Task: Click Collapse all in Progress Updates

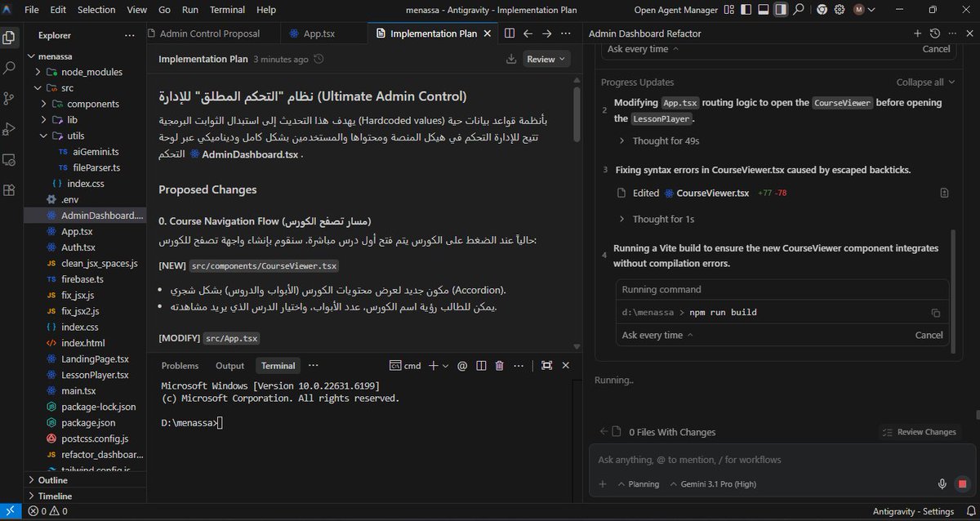Action: tap(925, 82)
